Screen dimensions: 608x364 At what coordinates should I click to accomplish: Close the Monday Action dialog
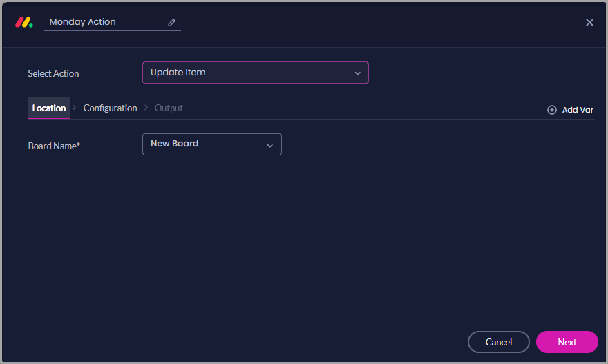point(589,23)
